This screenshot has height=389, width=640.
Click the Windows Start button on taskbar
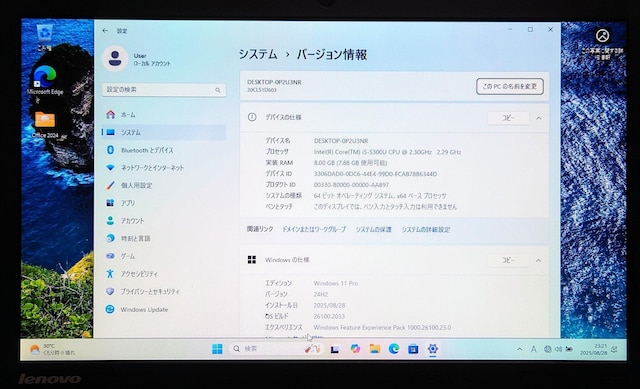click(217, 349)
